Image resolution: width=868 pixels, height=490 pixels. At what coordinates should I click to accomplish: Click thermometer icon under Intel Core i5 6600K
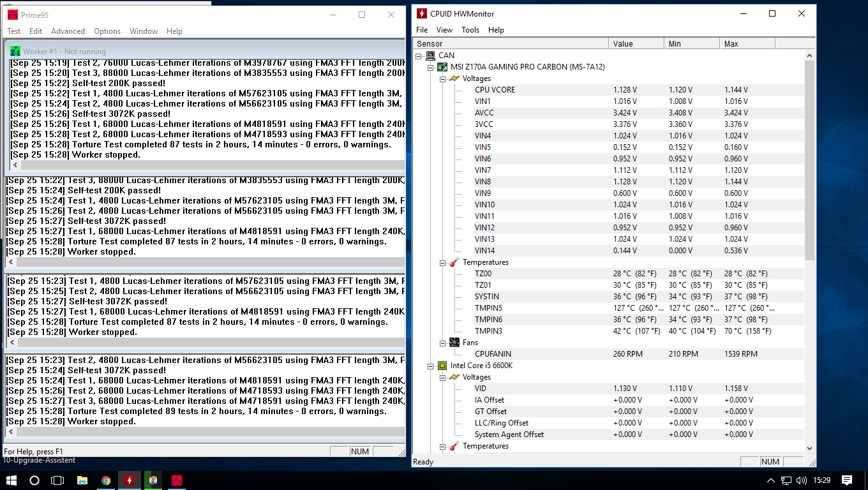(x=454, y=446)
